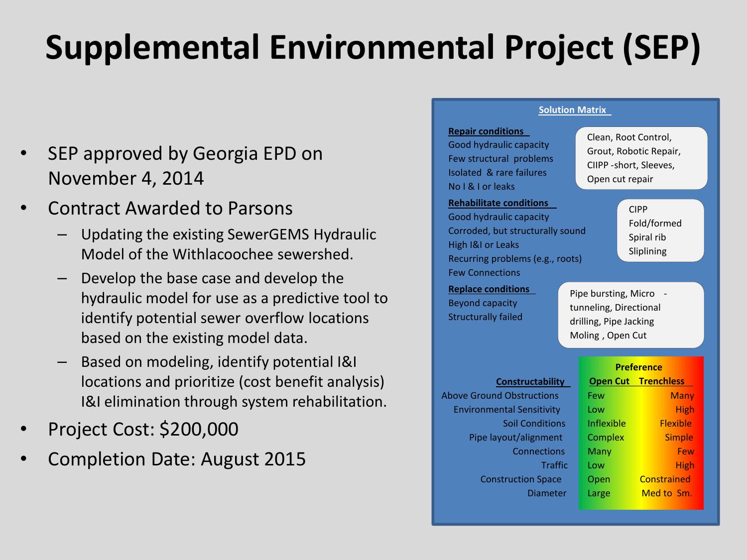Select the white box listing CIPP and Sliplining
747x560 pixels.
tap(660, 230)
